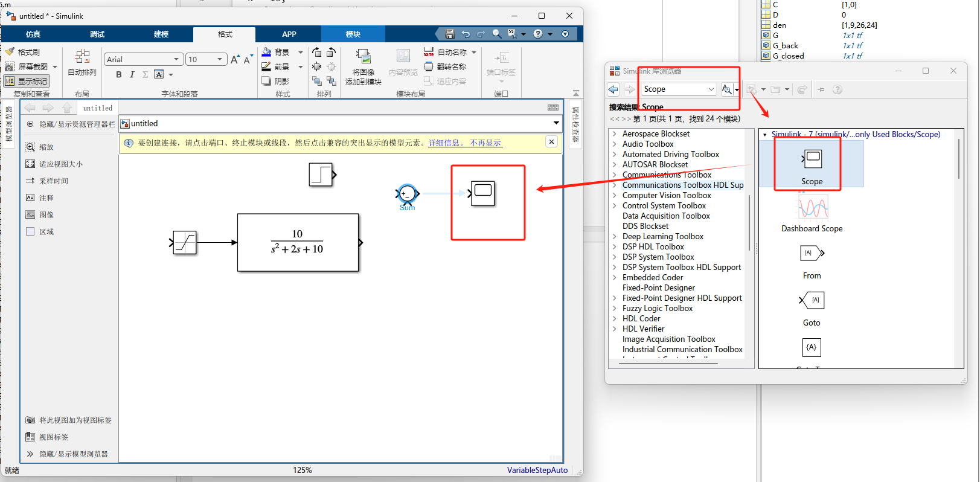
Task: Select the Scope block in library results
Action: point(812,164)
